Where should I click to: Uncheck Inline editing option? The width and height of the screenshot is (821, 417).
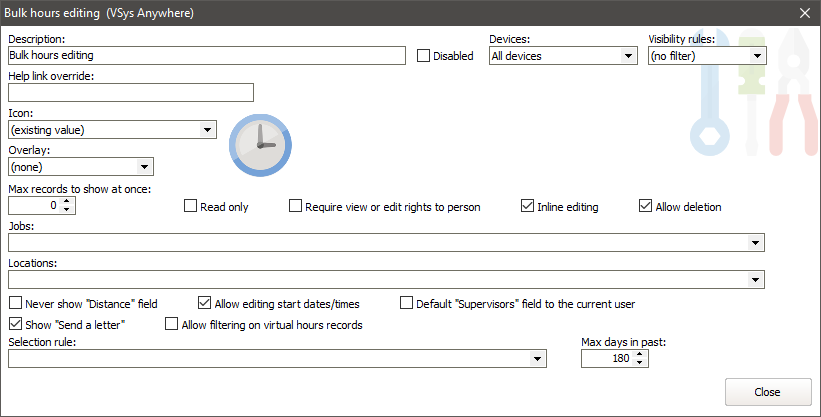(x=527, y=207)
